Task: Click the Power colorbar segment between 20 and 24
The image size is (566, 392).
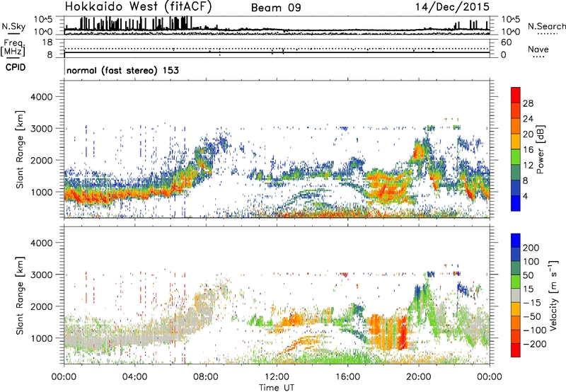Action: (516, 126)
